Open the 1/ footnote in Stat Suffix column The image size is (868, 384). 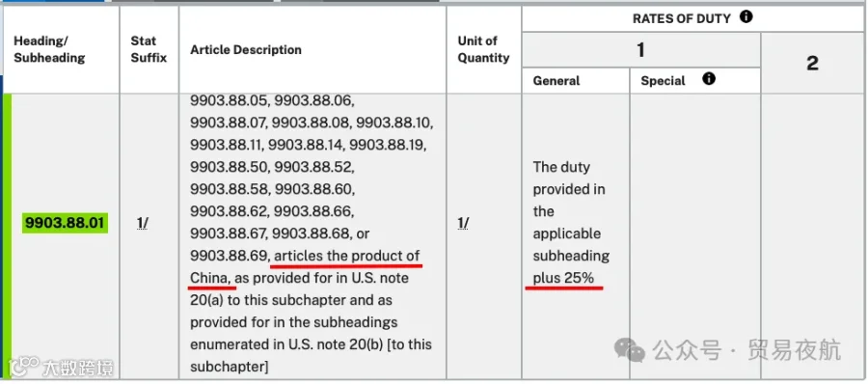pos(143,223)
